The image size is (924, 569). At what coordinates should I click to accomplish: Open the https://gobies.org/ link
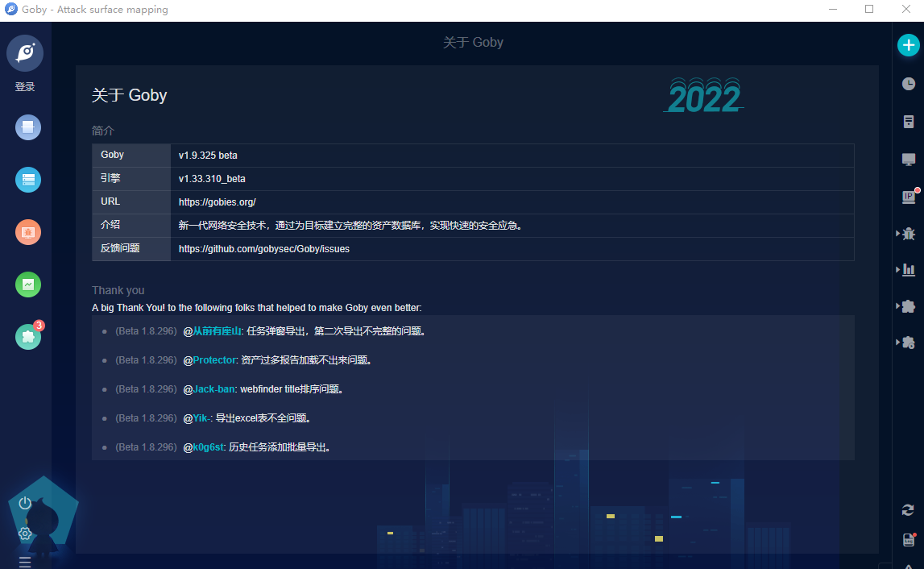click(x=216, y=201)
